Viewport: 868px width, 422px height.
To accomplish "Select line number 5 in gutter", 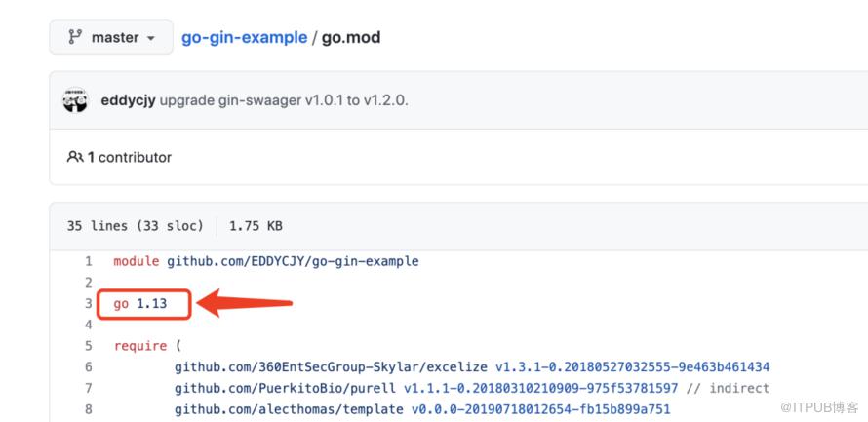I will pos(89,345).
